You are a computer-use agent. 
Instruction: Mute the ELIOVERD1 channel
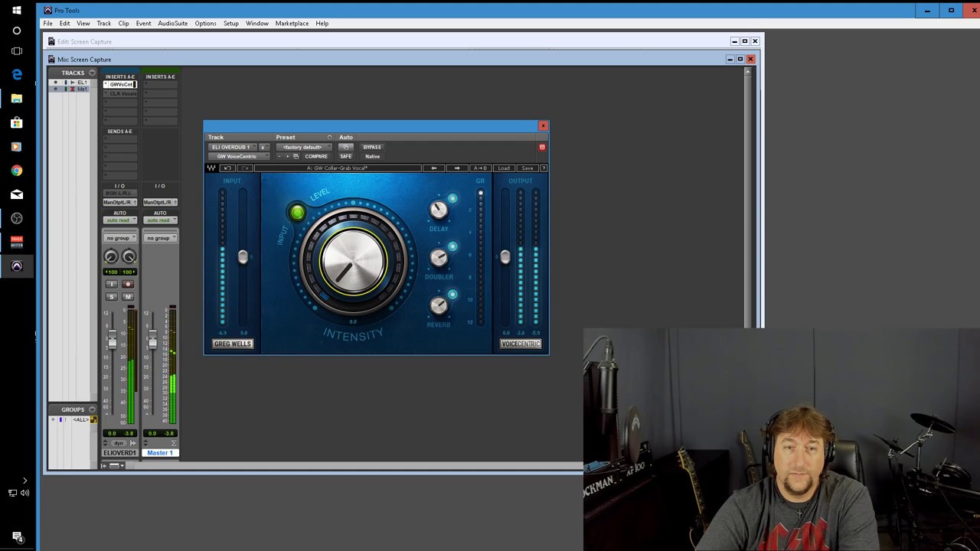[x=128, y=297]
